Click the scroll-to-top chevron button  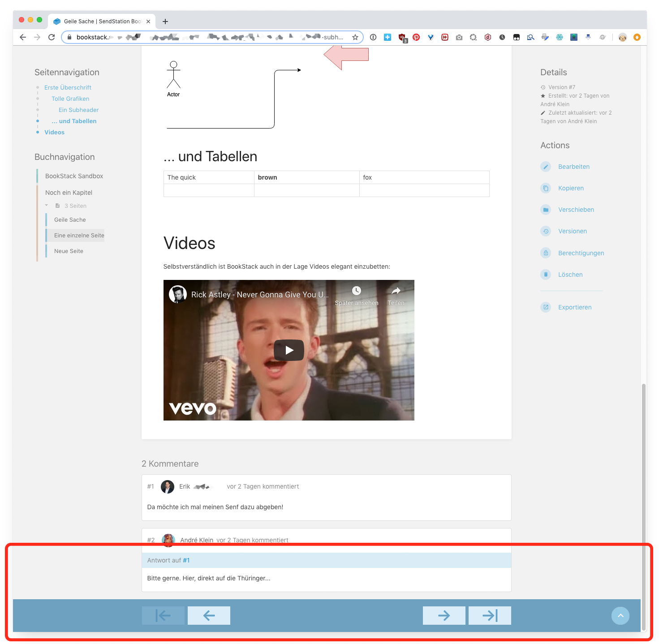[620, 616]
